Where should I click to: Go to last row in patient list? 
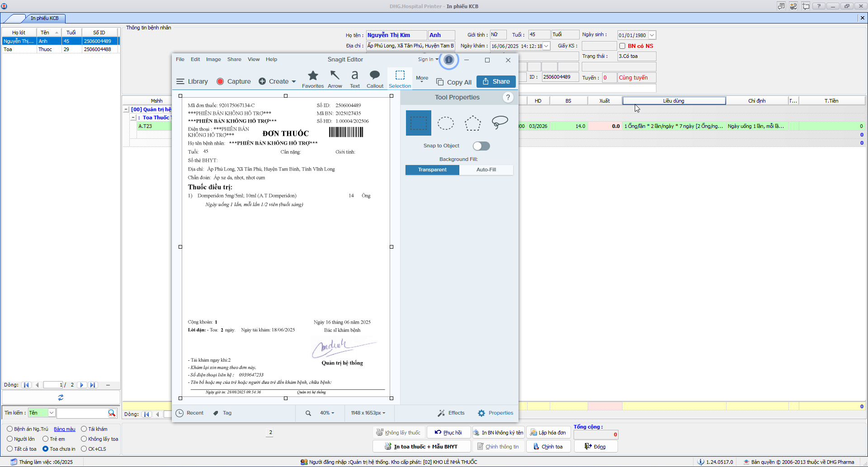coord(93,385)
